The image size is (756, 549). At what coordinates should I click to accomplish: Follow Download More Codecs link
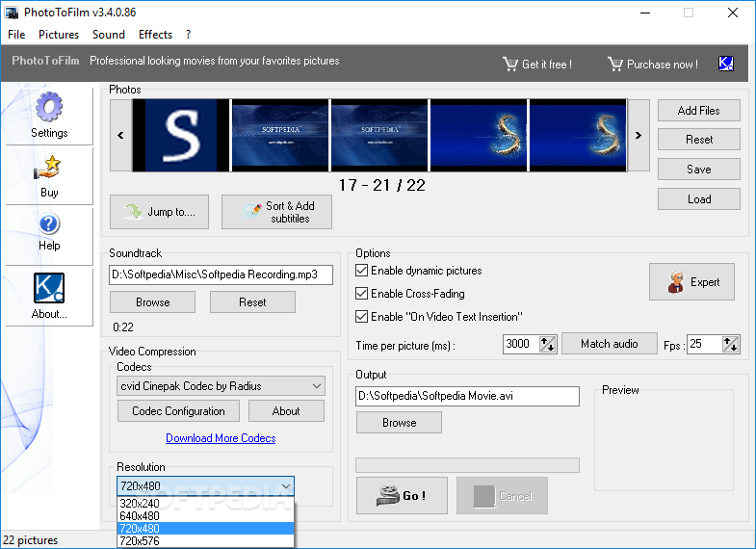click(221, 438)
